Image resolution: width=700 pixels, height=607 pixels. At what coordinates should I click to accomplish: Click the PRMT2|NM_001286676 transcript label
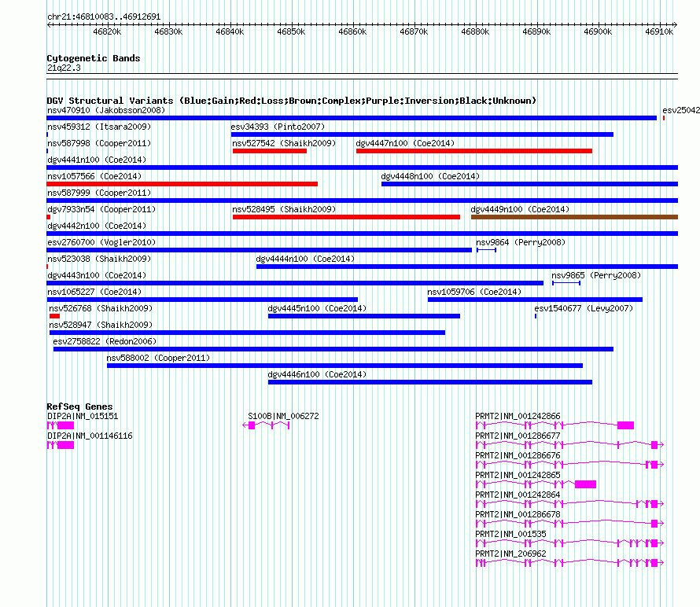(x=518, y=455)
